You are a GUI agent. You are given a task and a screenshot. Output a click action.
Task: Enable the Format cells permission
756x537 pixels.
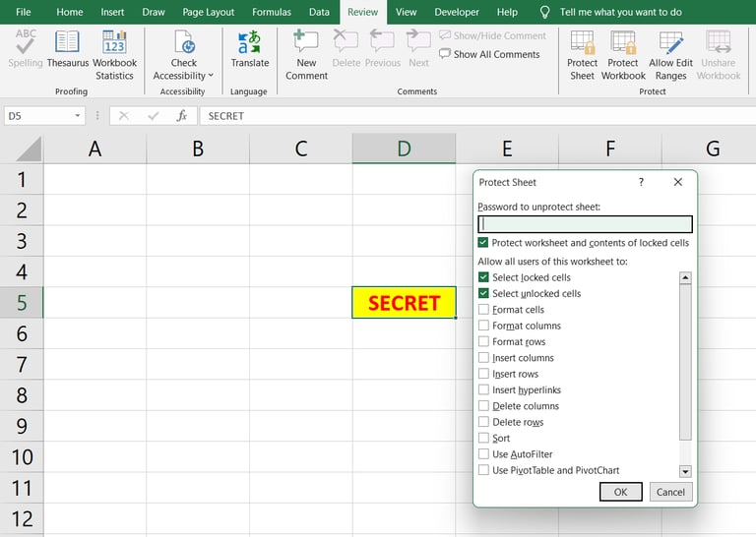(x=483, y=309)
